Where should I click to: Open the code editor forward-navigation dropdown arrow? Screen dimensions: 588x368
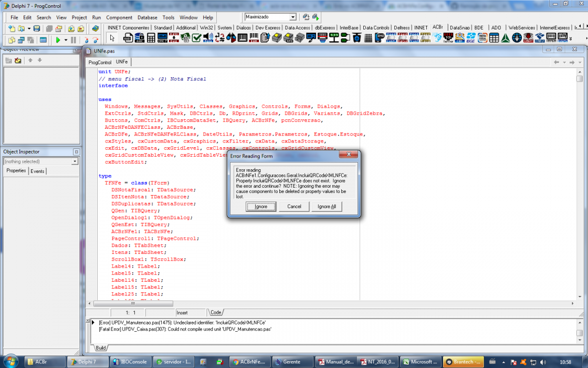(x=580, y=63)
